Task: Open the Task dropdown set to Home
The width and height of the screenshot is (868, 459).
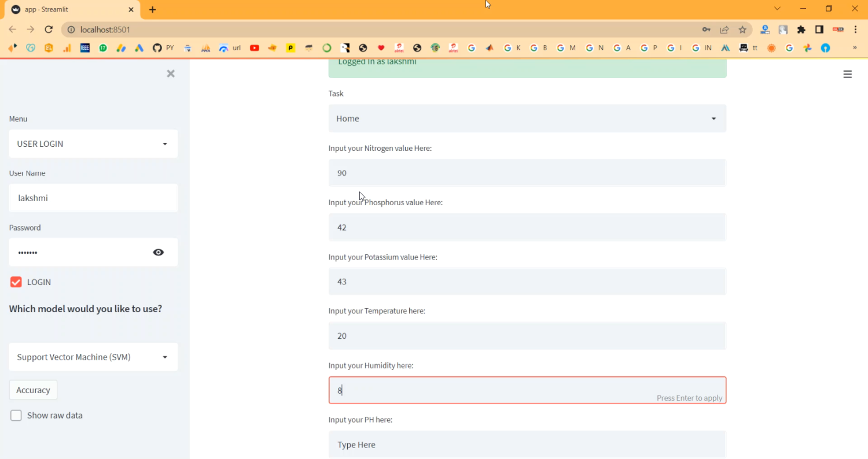Action: pyautogui.click(x=527, y=119)
